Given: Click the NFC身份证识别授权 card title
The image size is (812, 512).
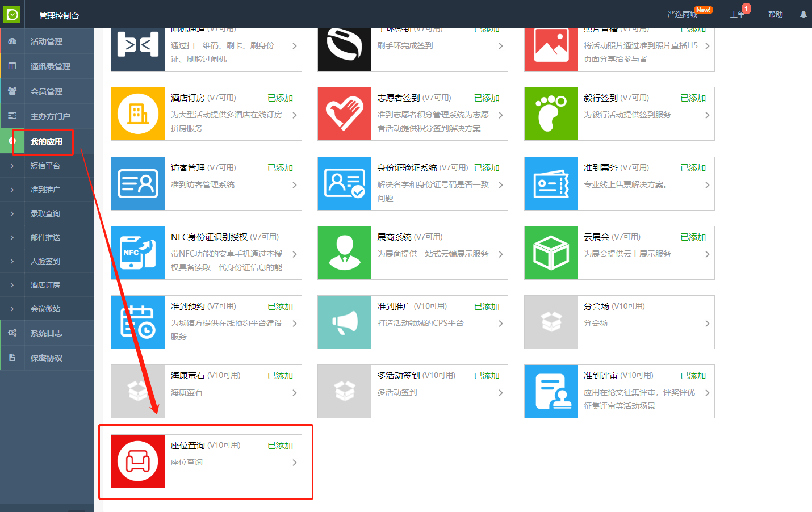Looking at the screenshot, I should pyautogui.click(x=209, y=237).
